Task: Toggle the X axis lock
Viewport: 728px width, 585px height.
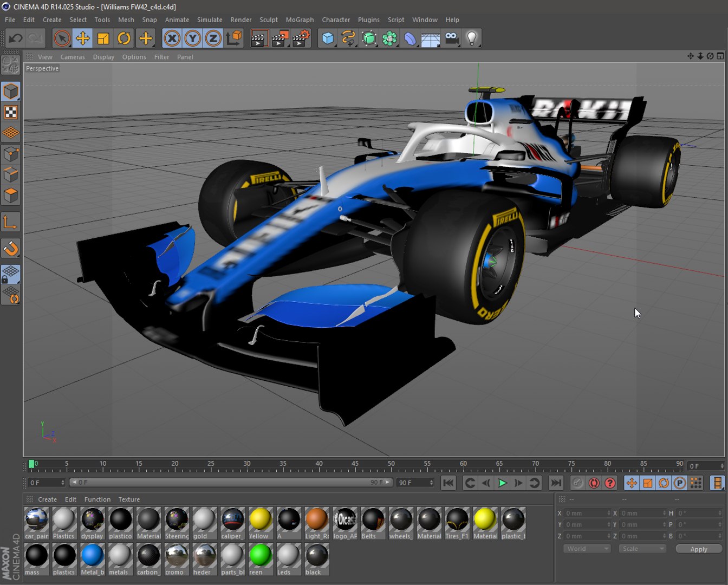Action: tap(172, 38)
